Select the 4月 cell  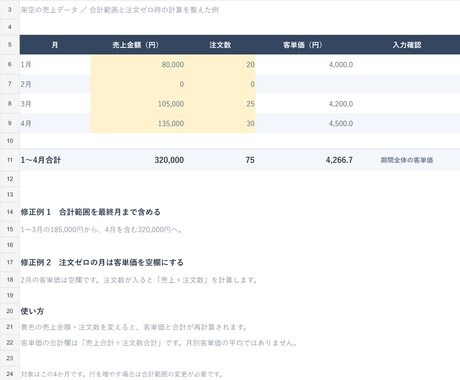[55, 123]
